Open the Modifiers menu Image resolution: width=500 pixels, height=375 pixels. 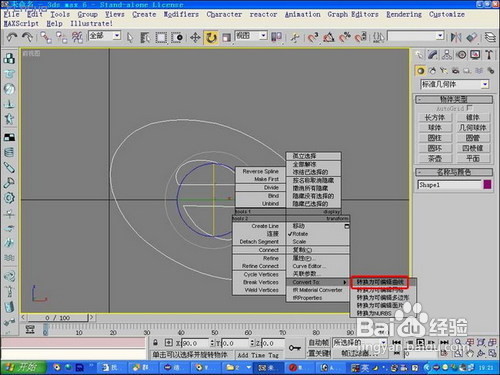pos(181,14)
